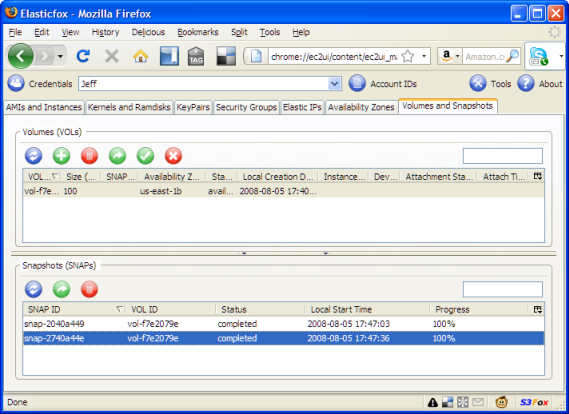The image size is (569, 414).
Task: Open the History menu
Action: click(x=105, y=32)
